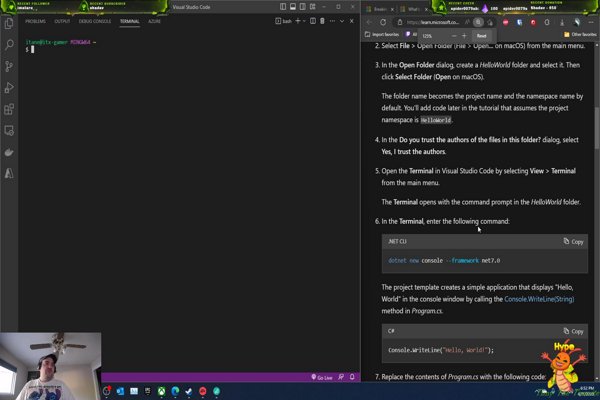Open the Run and Debug view
The width and height of the screenshot is (600, 400).
tap(9, 88)
